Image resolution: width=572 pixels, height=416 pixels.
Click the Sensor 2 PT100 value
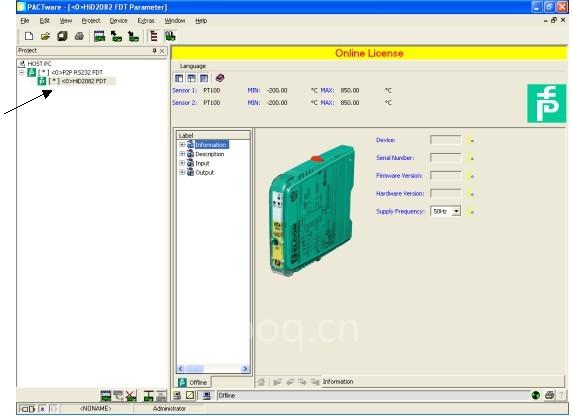pos(212,103)
